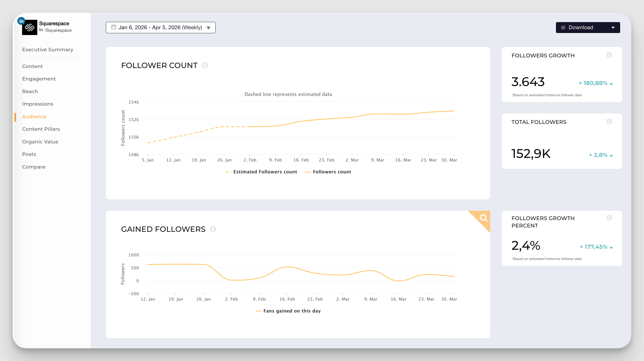Viewport: 644px width, 361px height.
Task: Expand the Download options dropdown arrow
Action: tap(613, 27)
